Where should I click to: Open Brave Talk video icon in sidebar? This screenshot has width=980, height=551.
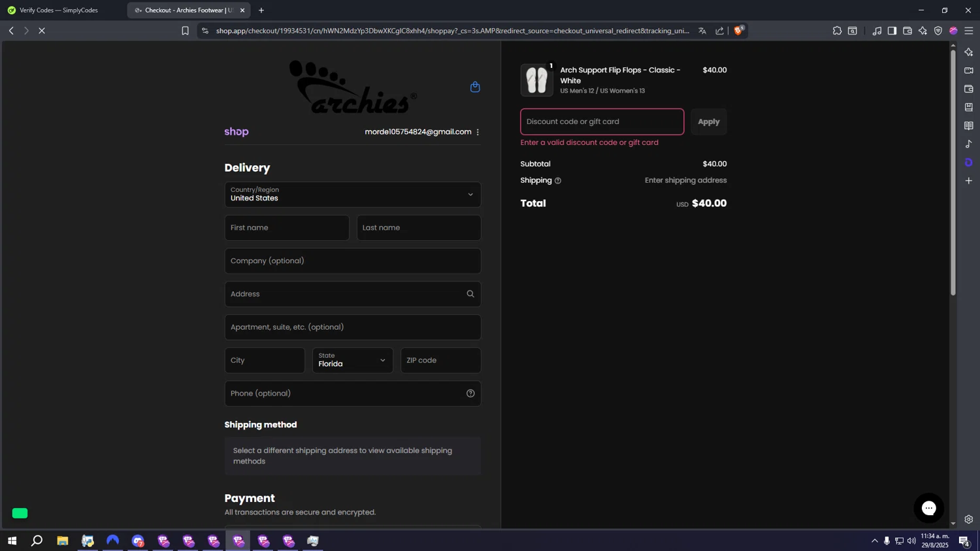click(x=969, y=71)
